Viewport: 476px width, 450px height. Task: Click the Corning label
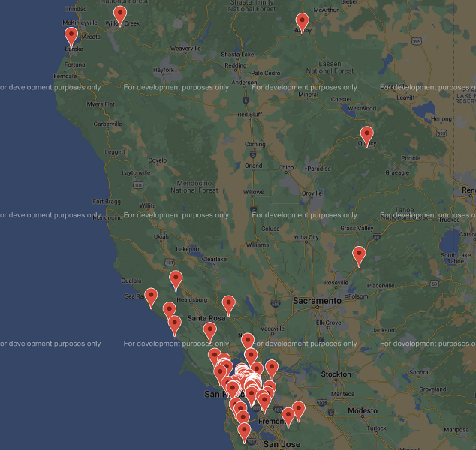click(255, 144)
